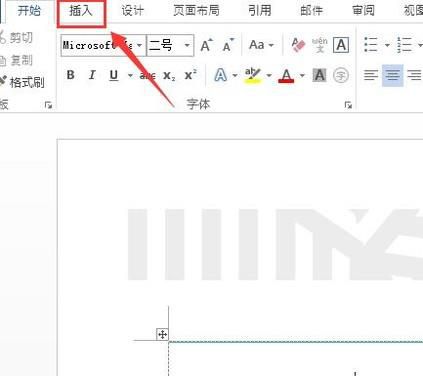This screenshot has width=423, height=376.
Task: Open the clipboard pane dialog launcher
Action: click(48, 105)
